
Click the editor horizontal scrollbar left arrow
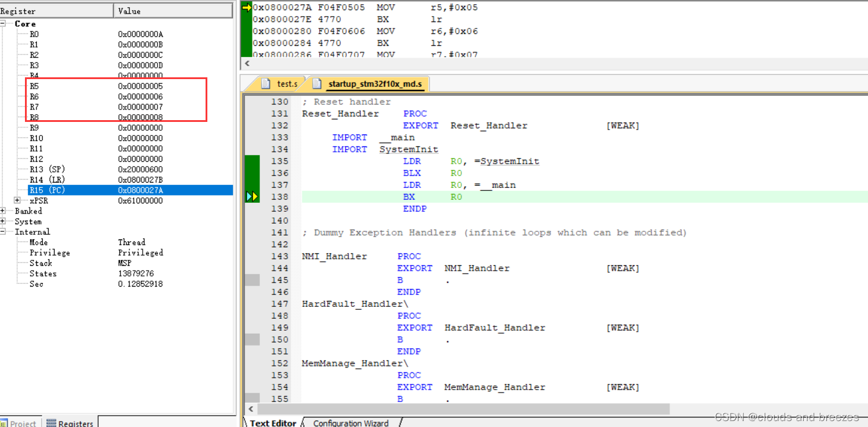tap(251, 409)
